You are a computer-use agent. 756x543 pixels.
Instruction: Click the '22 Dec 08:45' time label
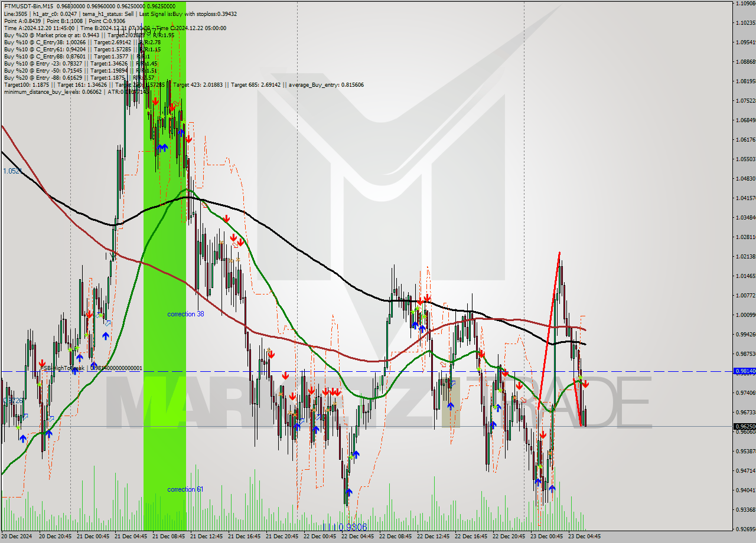(396, 537)
